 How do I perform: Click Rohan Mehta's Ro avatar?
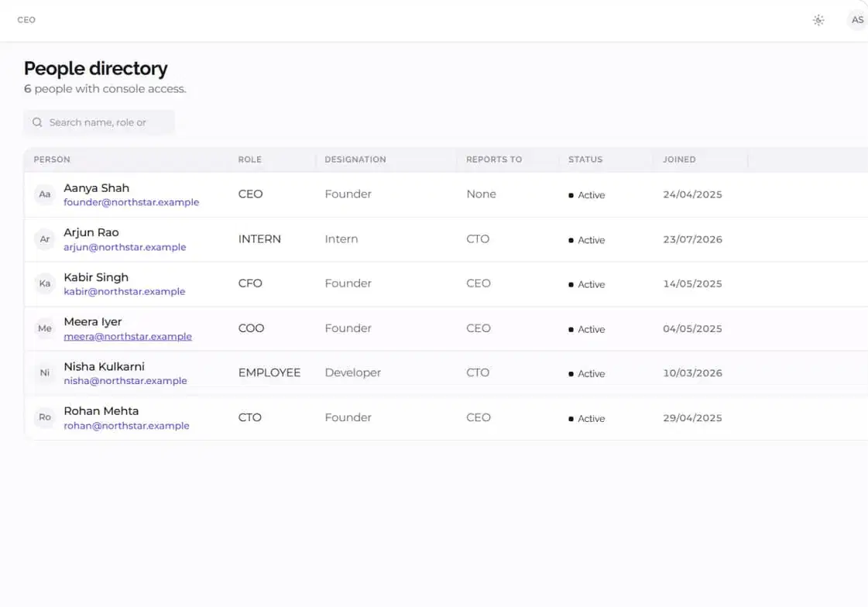coord(45,417)
